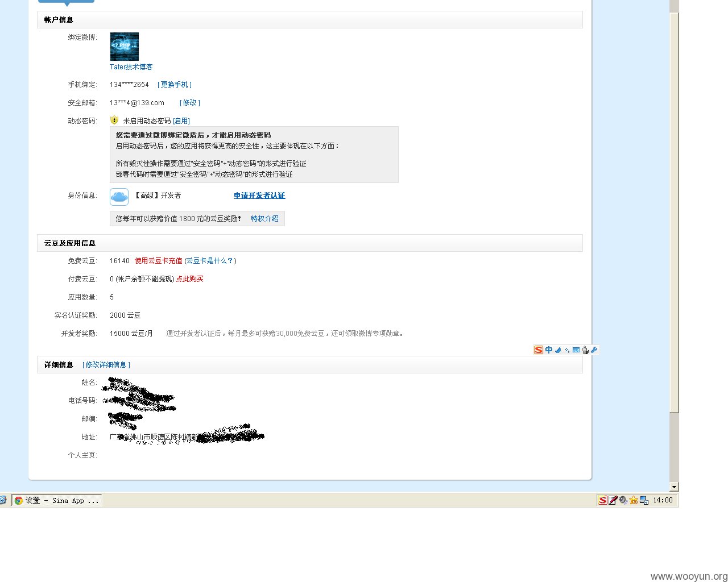This screenshot has width=728, height=582.
Task: Click the 【高级】开发者 identity text
Action: click(157, 196)
